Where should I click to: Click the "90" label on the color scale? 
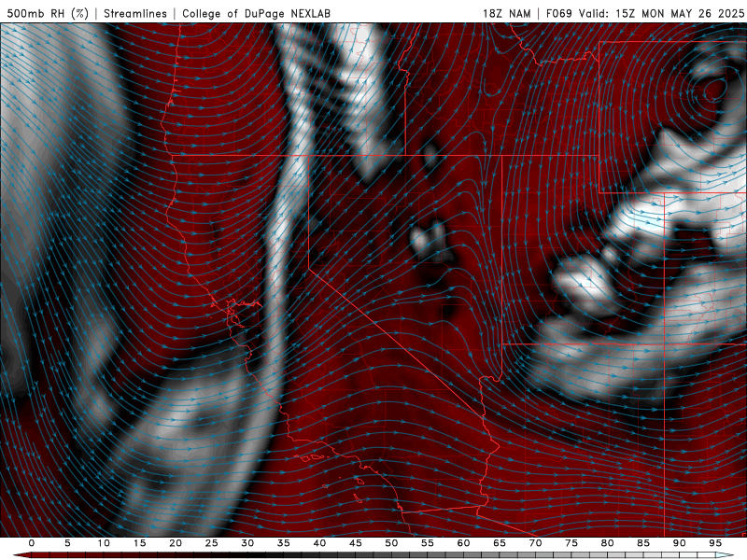(x=679, y=543)
